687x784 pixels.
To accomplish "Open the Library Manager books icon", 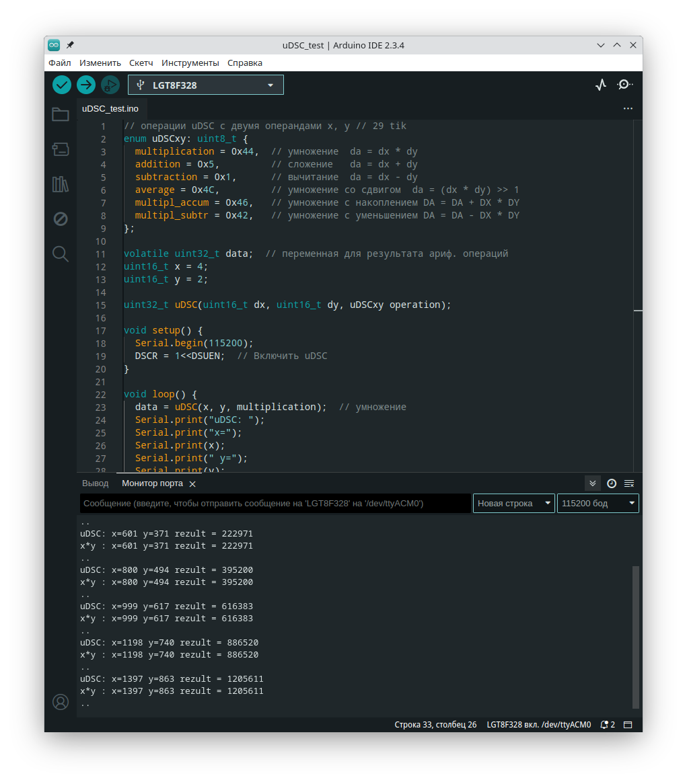I will pyautogui.click(x=61, y=184).
